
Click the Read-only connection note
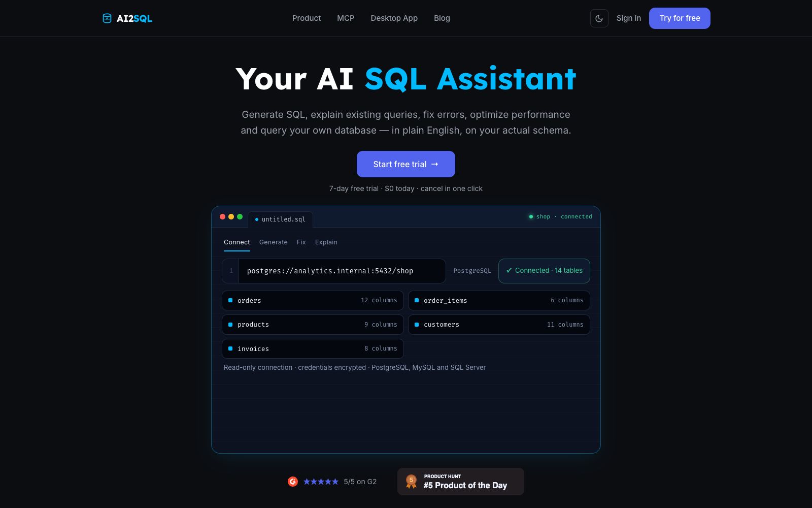[x=355, y=367]
